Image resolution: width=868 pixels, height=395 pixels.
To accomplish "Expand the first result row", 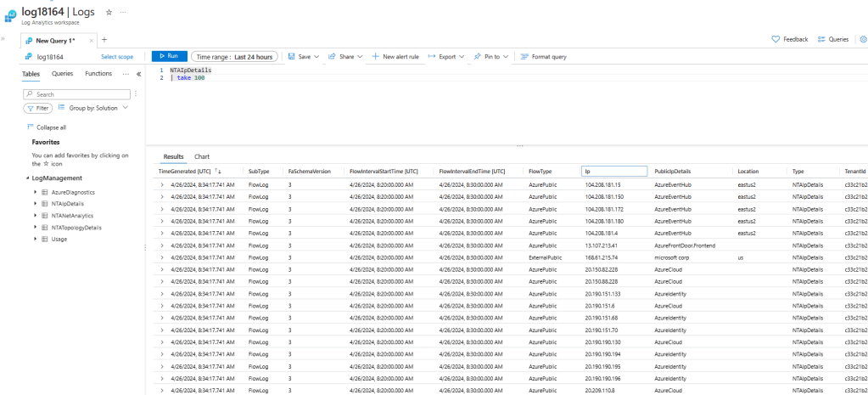I will (x=162, y=184).
